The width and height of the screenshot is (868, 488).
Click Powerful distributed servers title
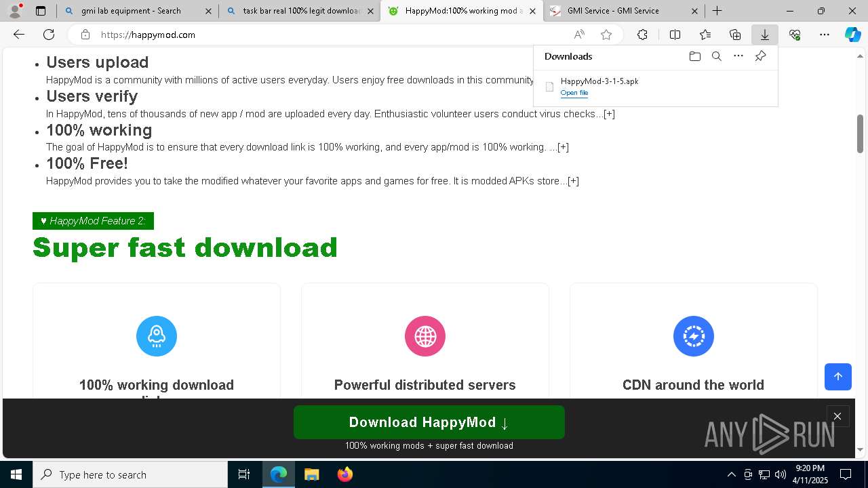click(425, 385)
